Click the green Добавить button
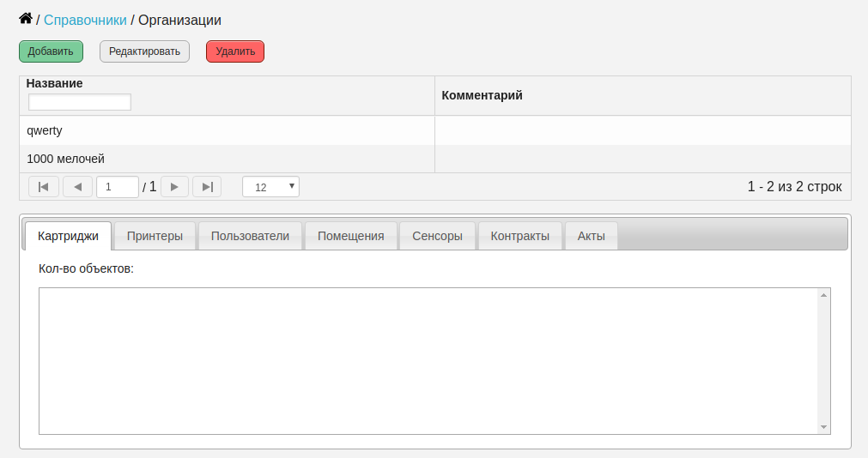The width and height of the screenshot is (868, 458). point(51,51)
